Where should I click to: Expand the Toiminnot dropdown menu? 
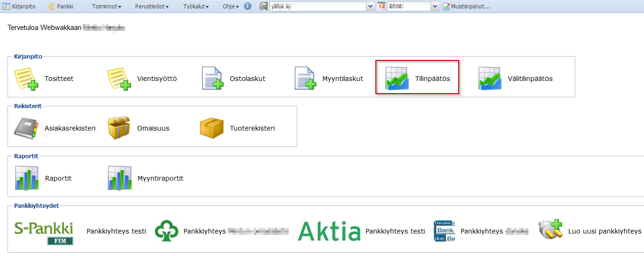coord(106,7)
